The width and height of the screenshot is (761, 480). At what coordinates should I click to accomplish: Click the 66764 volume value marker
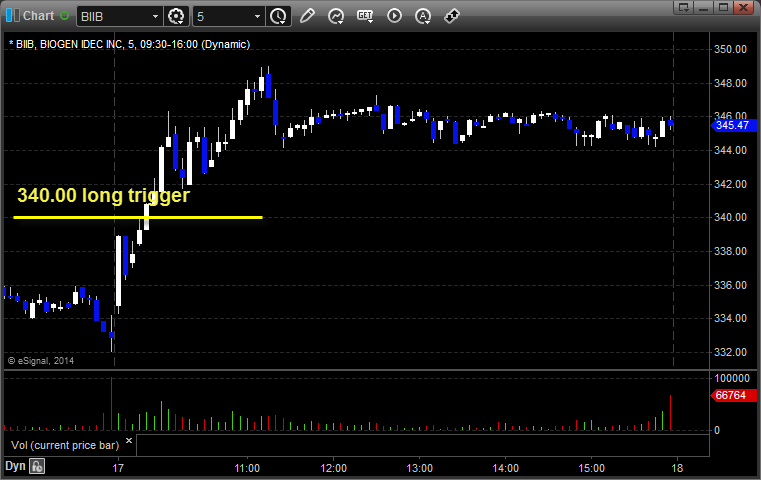[733, 395]
